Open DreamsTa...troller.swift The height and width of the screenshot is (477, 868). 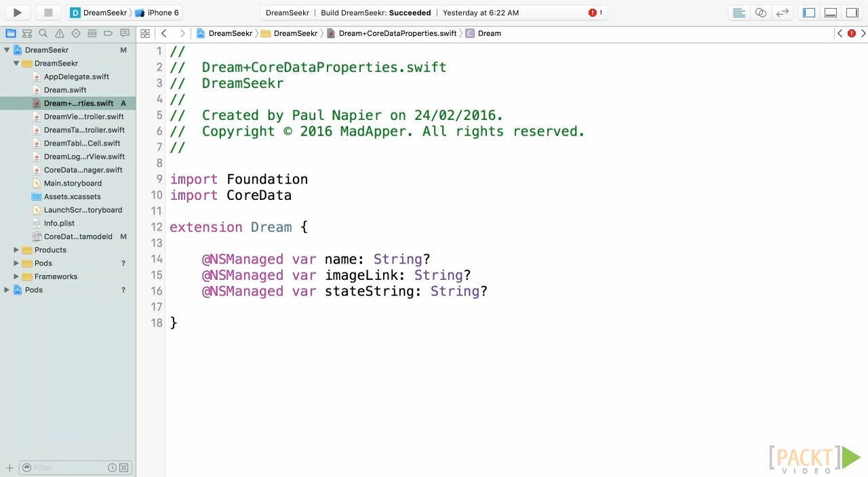point(68,130)
